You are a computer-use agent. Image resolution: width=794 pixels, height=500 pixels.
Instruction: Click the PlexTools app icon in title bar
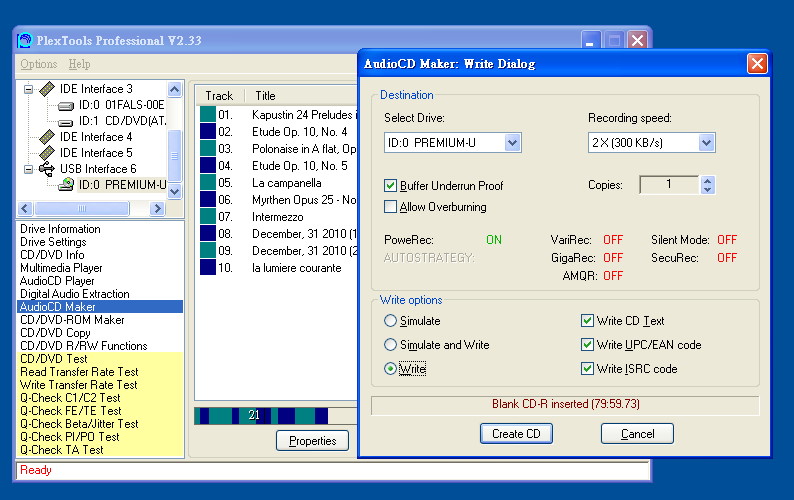(24, 40)
